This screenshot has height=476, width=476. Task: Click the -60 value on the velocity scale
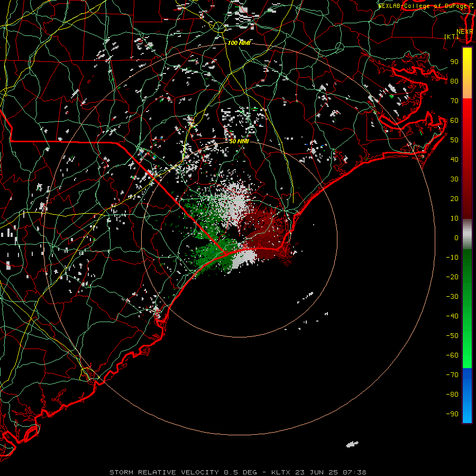pos(452,355)
